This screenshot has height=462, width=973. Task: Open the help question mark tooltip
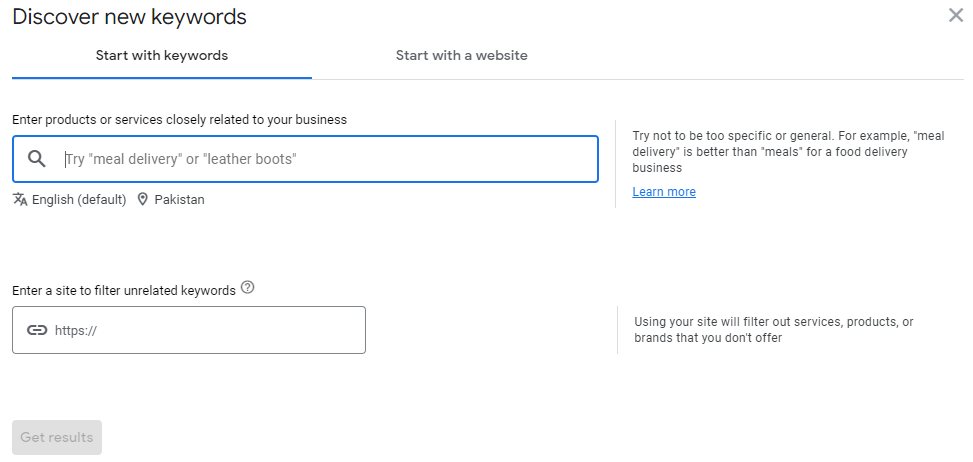tap(248, 287)
